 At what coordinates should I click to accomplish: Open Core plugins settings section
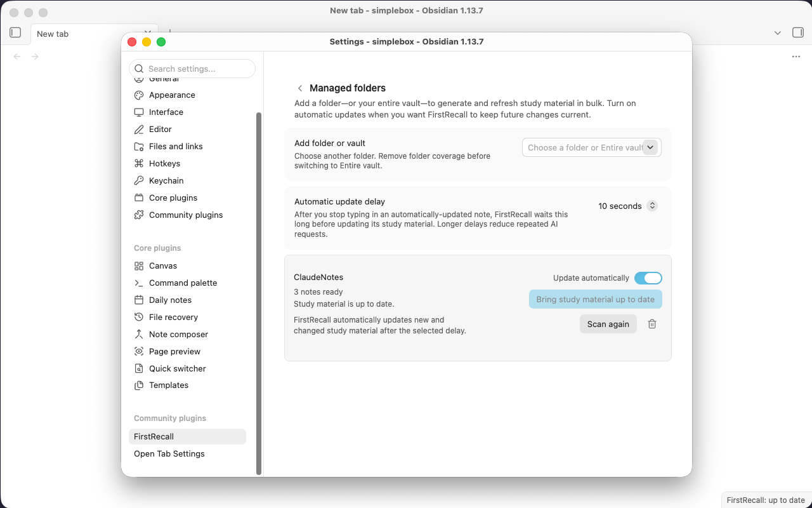187,198
